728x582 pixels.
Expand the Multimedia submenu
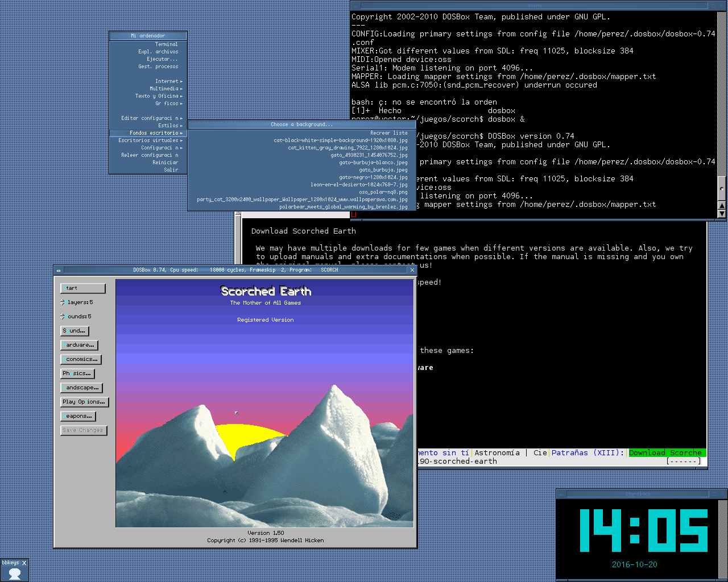148,89
